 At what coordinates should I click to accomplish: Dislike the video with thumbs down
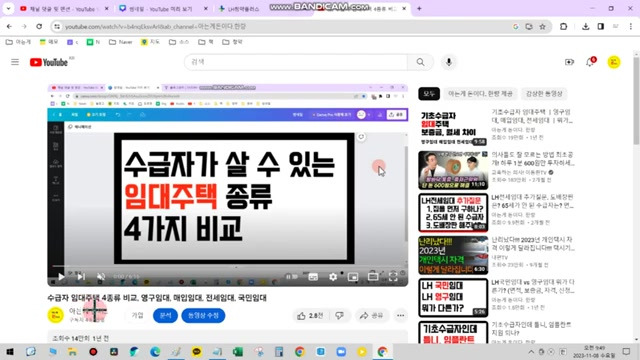tap(340, 316)
